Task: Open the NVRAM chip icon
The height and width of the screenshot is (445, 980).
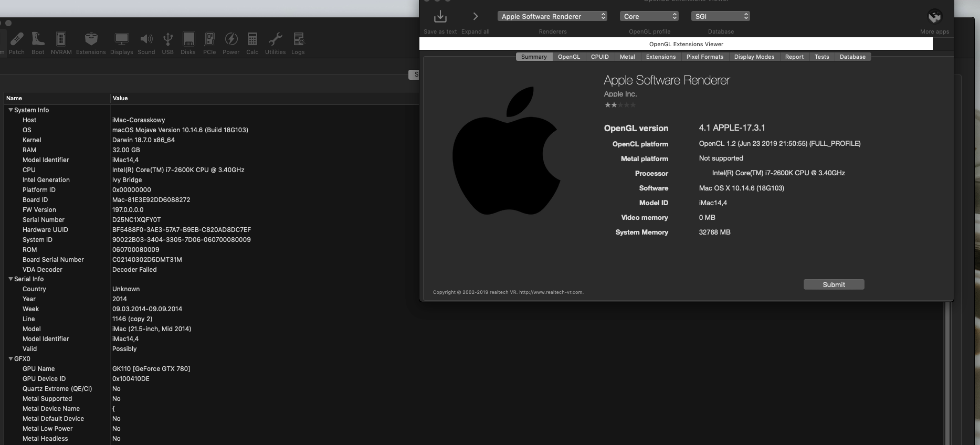Action: click(61, 43)
